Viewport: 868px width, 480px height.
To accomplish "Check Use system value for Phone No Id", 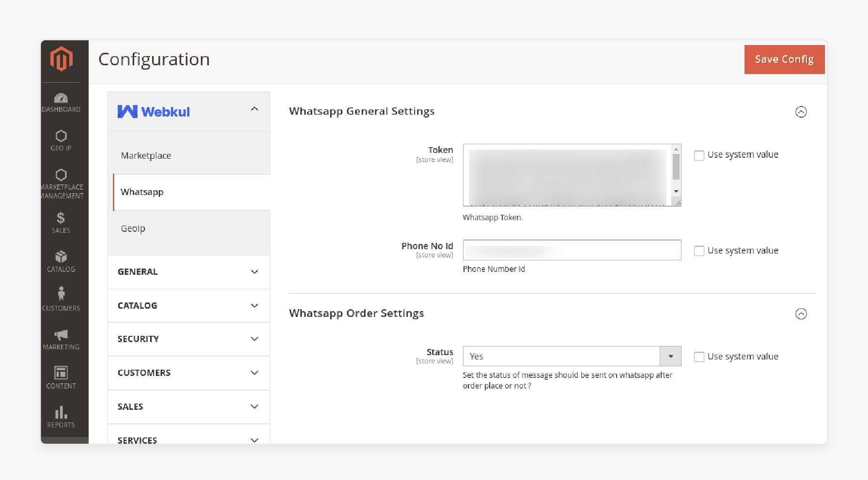I will tap(699, 251).
